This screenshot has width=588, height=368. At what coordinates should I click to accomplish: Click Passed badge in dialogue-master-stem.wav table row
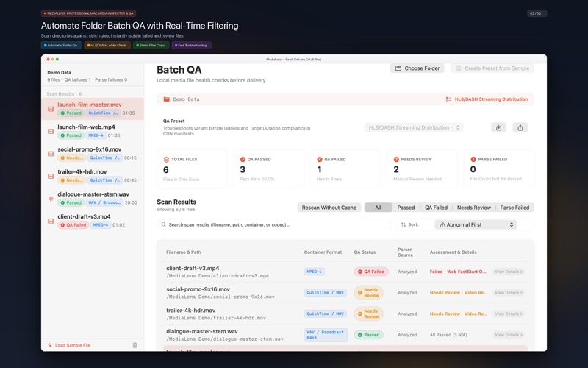pyautogui.click(x=368, y=335)
